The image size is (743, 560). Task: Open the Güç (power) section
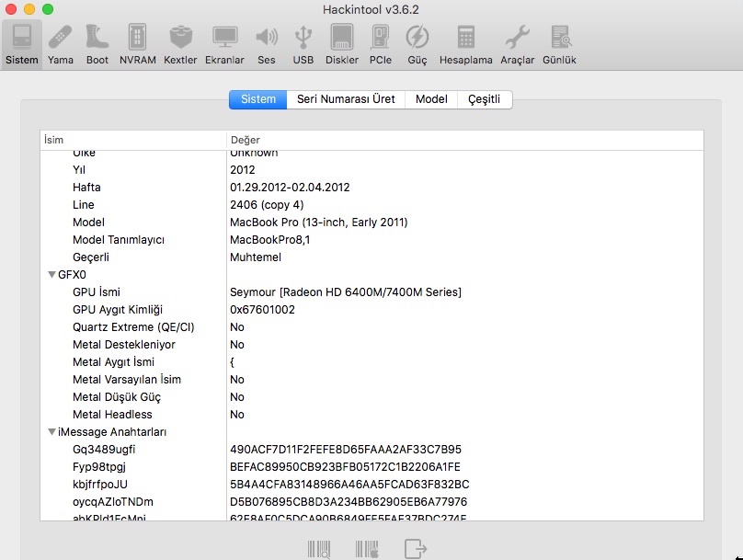pos(417,44)
